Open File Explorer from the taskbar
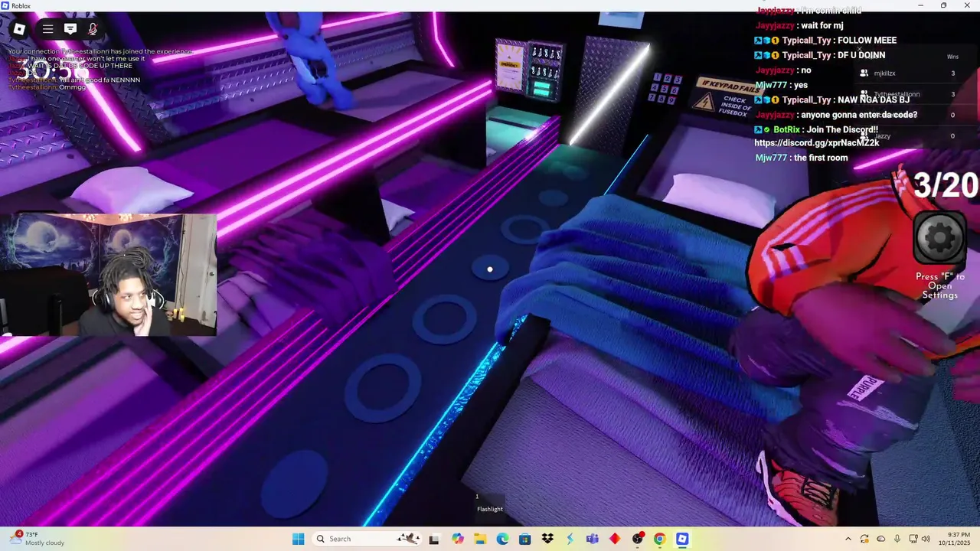980x551 pixels. (x=480, y=539)
